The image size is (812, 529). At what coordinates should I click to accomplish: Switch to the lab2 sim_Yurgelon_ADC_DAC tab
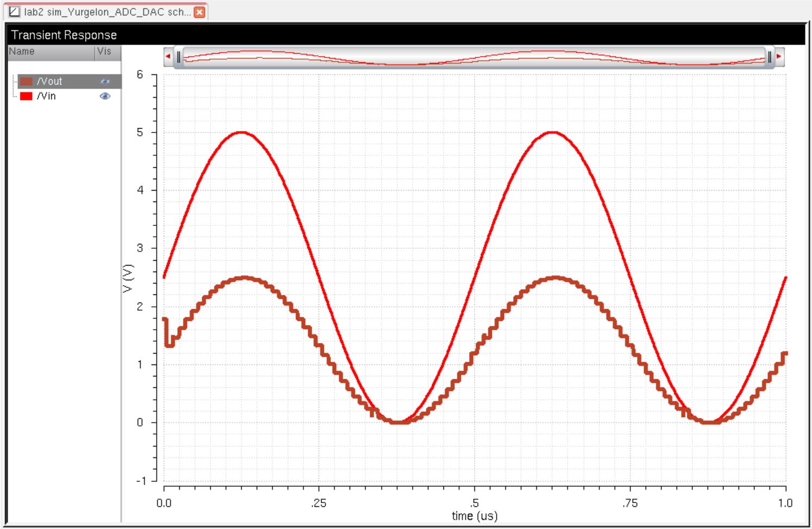tap(107, 12)
